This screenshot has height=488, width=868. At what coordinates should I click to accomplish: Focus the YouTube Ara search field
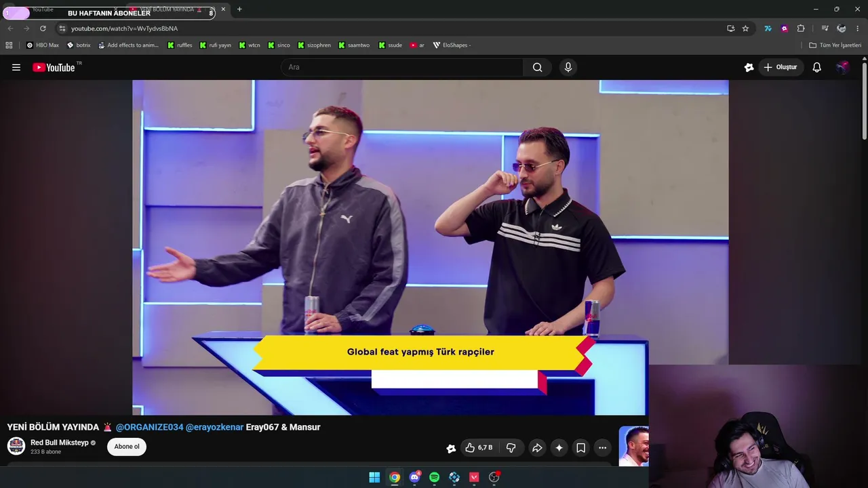[x=402, y=67]
